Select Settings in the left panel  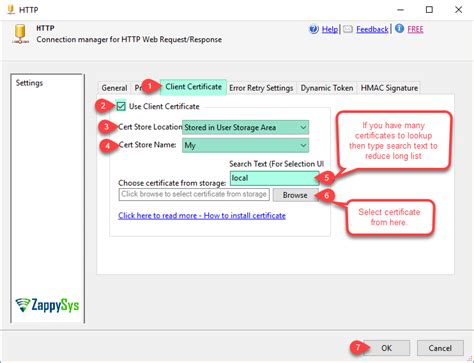29,83
